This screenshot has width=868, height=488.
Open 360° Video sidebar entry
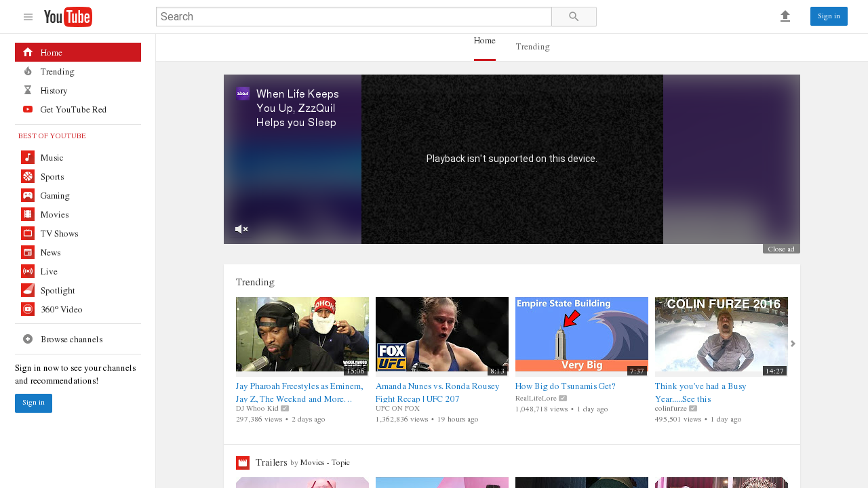coord(78,309)
